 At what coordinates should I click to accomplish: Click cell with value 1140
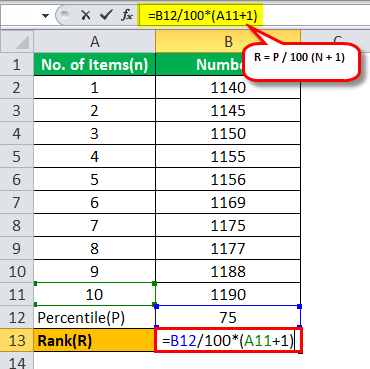click(228, 87)
